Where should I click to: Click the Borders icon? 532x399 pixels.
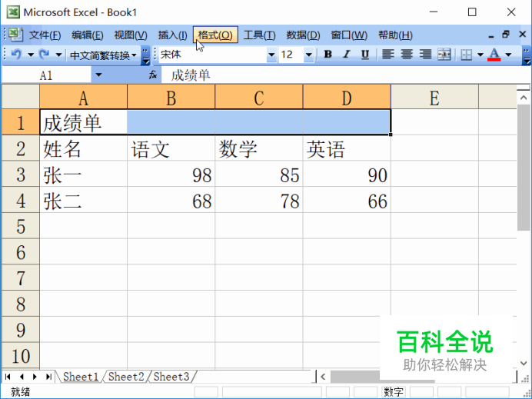(x=467, y=55)
